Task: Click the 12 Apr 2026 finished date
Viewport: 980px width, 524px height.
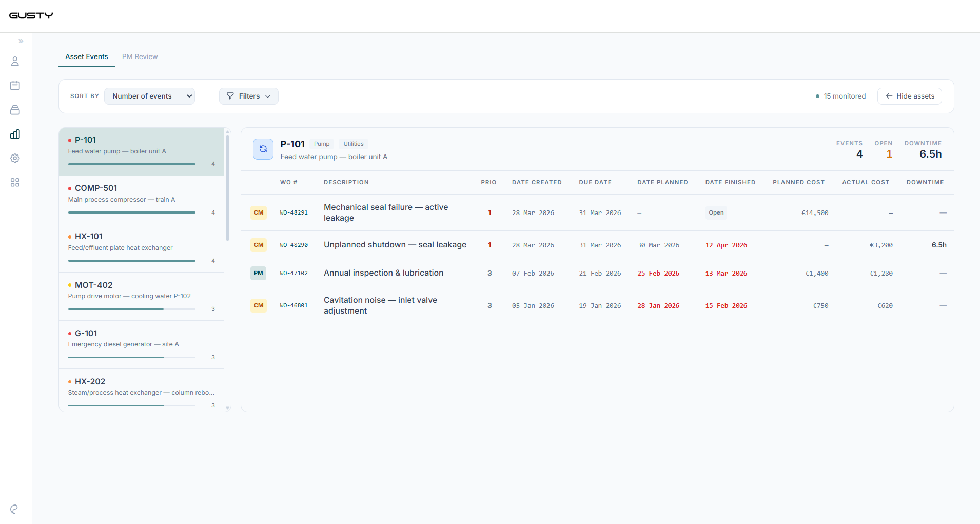Action: [726, 245]
